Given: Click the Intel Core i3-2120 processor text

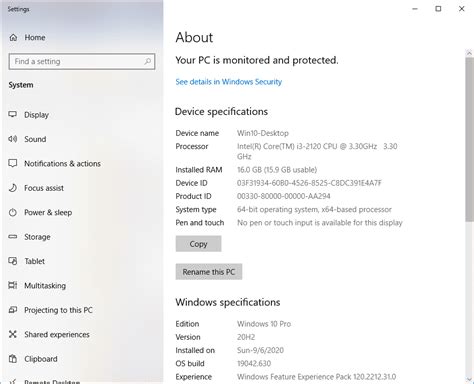Looking at the screenshot, I should 317,151.
